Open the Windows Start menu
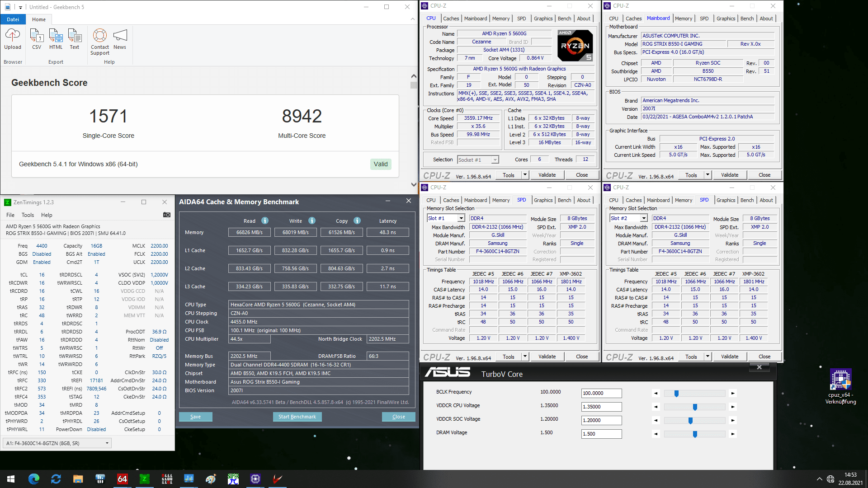The height and width of the screenshot is (488, 868). (x=11, y=479)
